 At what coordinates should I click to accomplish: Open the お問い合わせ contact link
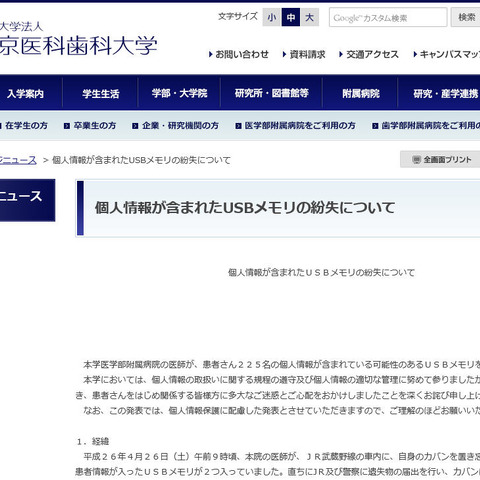(242, 54)
